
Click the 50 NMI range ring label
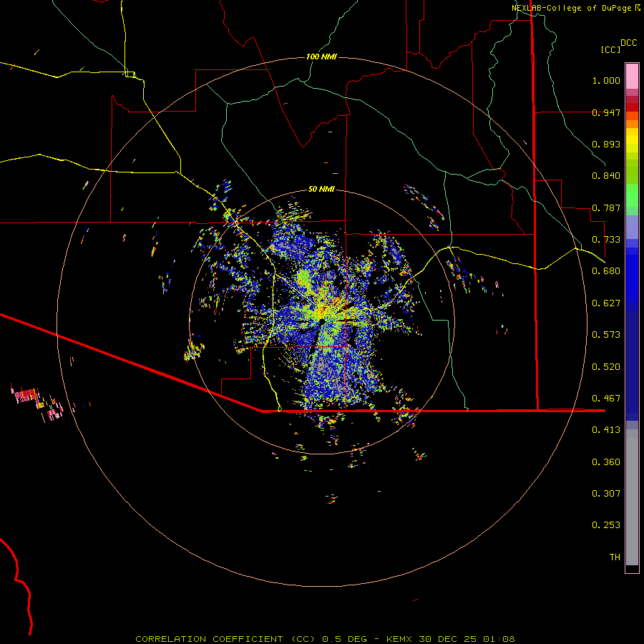(x=321, y=190)
